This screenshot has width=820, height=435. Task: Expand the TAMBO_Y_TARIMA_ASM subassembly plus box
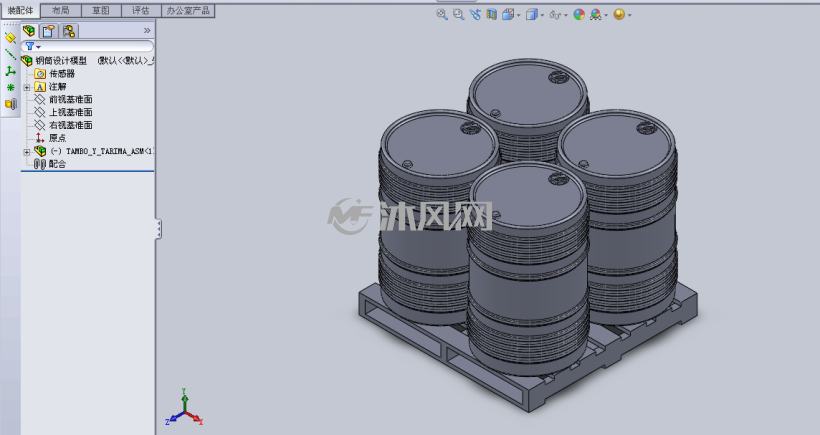click(27, 152)
